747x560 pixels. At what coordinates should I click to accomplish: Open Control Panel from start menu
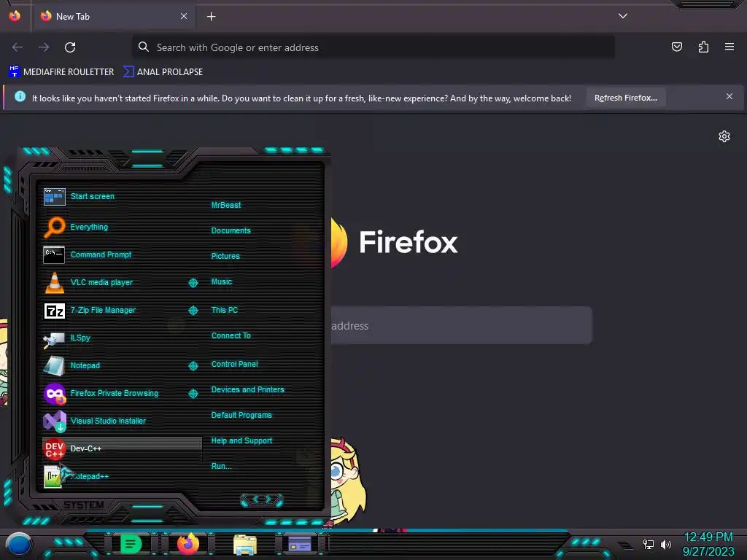(x=234, y=365)
